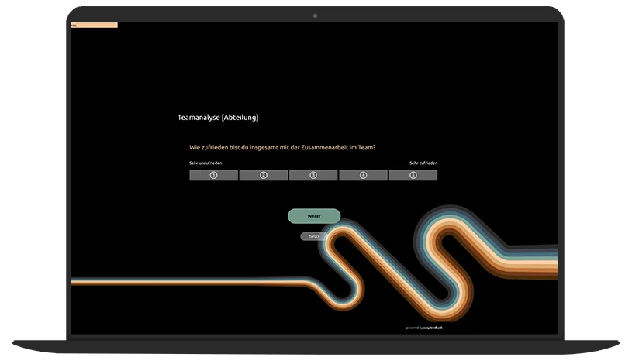Choose rating 5 for highest satisfaction
Screen dimensions: 625x364
[413, 176]
